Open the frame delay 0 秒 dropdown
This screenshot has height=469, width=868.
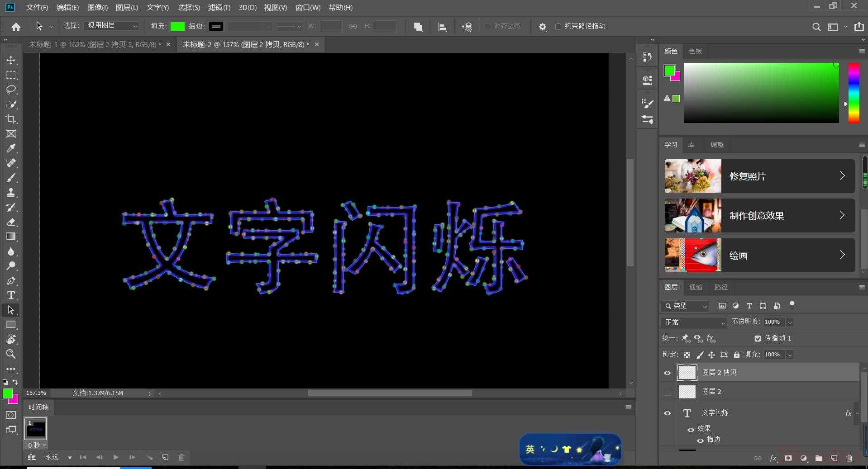coord(36,445)
